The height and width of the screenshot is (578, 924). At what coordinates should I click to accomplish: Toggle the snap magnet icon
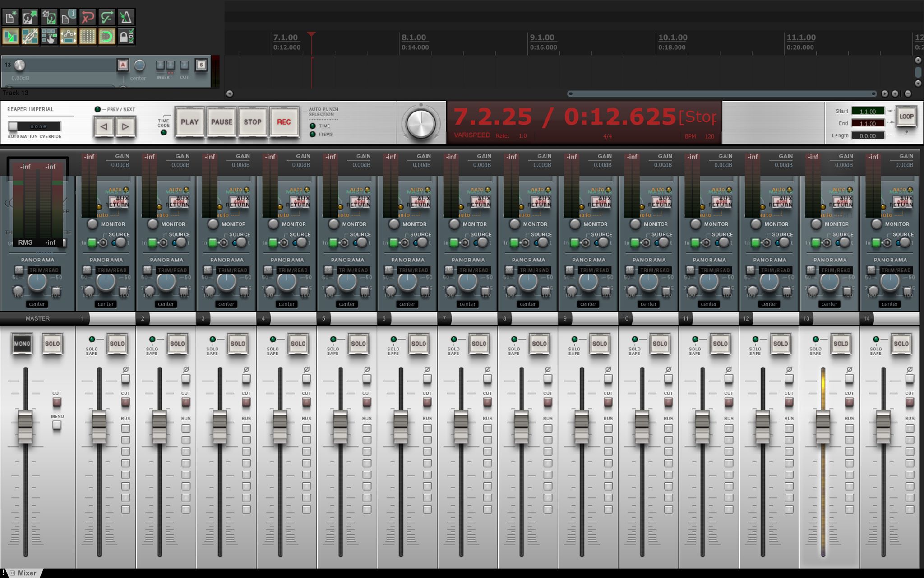tap(107, 37)
